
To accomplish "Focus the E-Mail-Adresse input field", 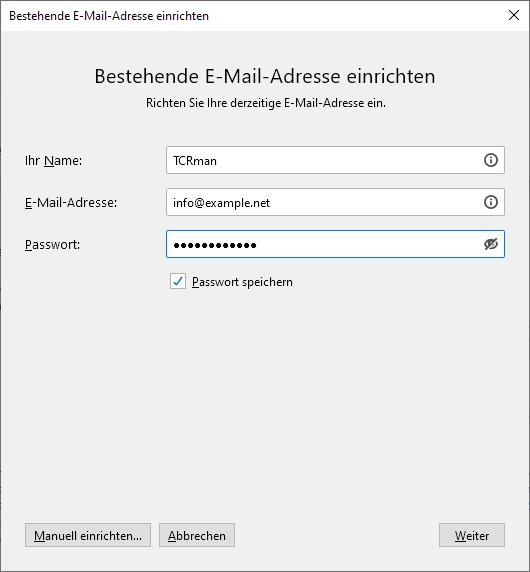I will point(335,202).
